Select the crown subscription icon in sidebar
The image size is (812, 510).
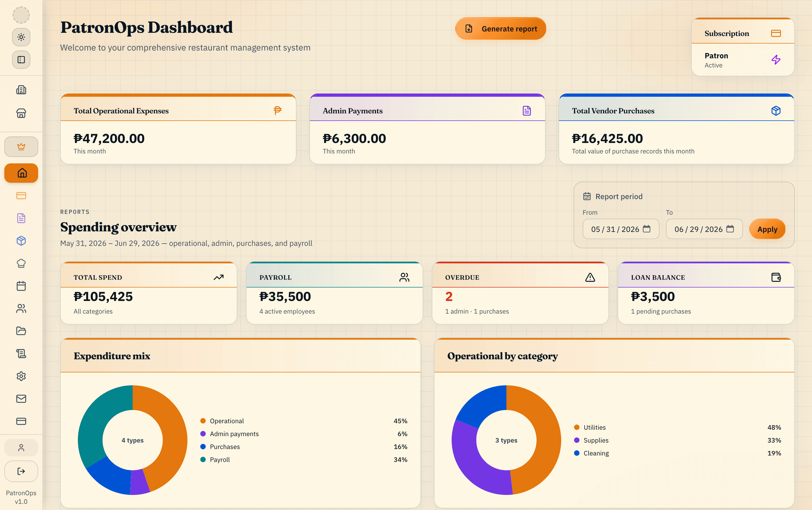coord(21,147)
